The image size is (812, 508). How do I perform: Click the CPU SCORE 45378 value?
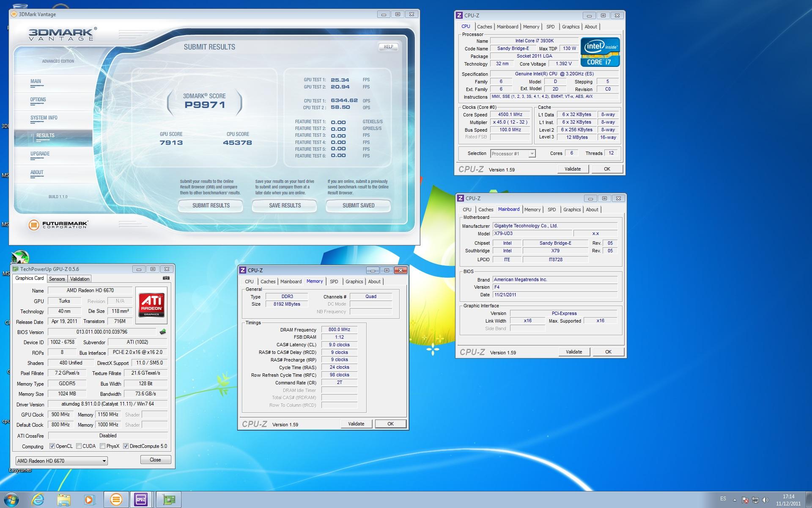(x=238, y=143)
